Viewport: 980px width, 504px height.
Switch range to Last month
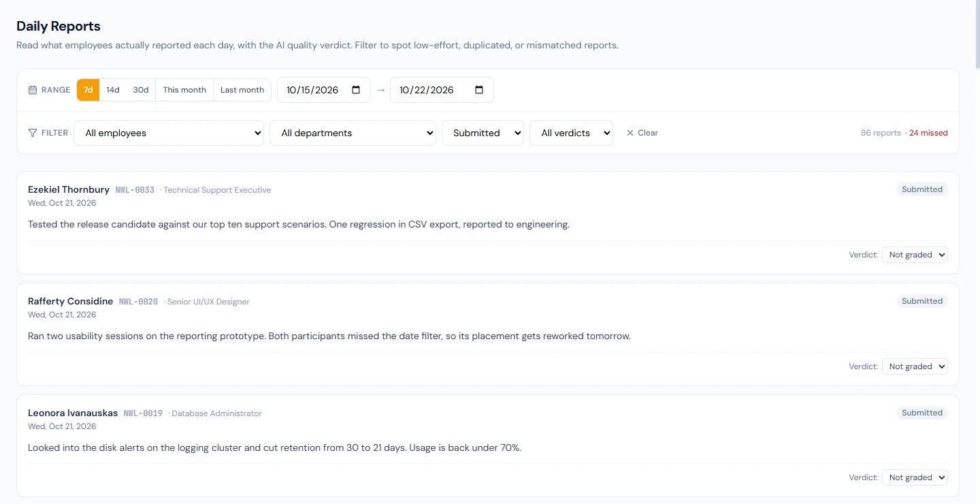[x=242, y=90]
